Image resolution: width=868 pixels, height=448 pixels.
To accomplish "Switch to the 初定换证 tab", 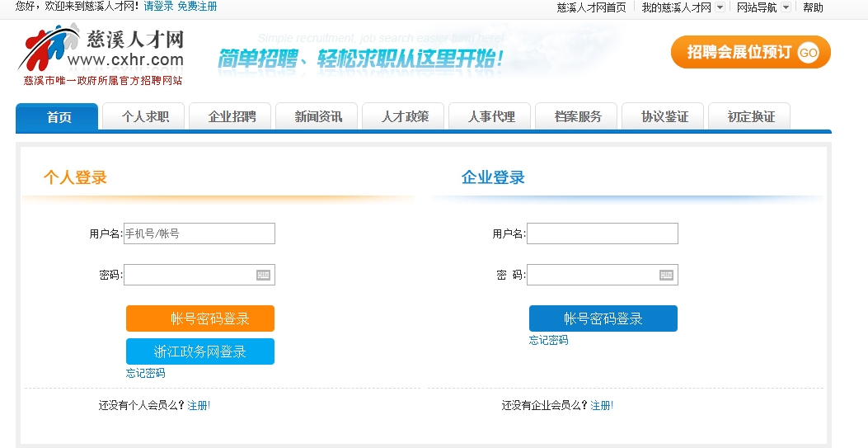I will 749,117.
